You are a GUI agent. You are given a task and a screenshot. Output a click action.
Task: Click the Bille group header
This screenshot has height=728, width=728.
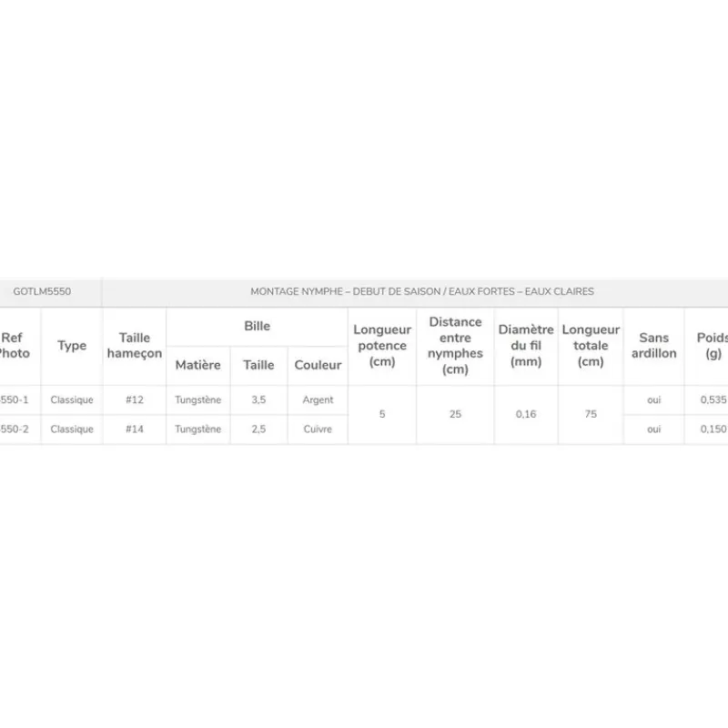[258, 327]
